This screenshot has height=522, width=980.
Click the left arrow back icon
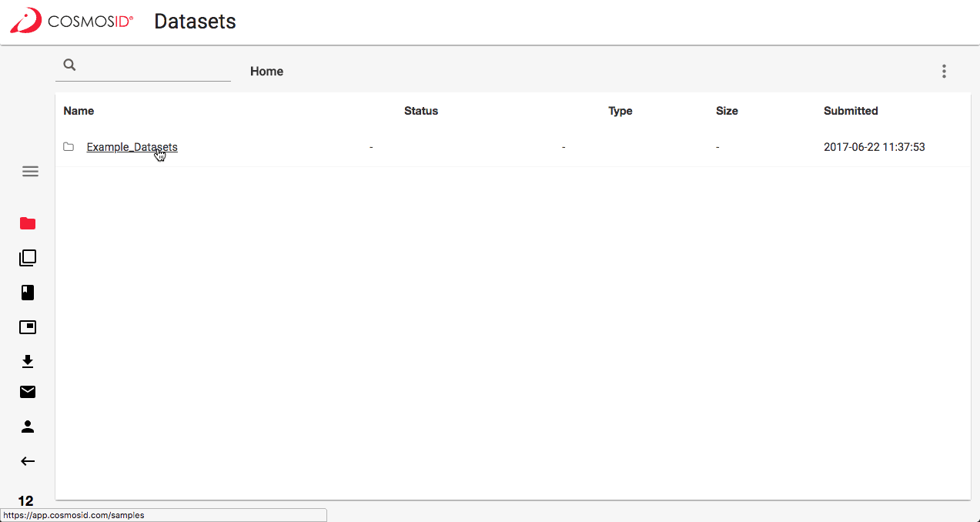pyautogui.click(x=28, y=461)
